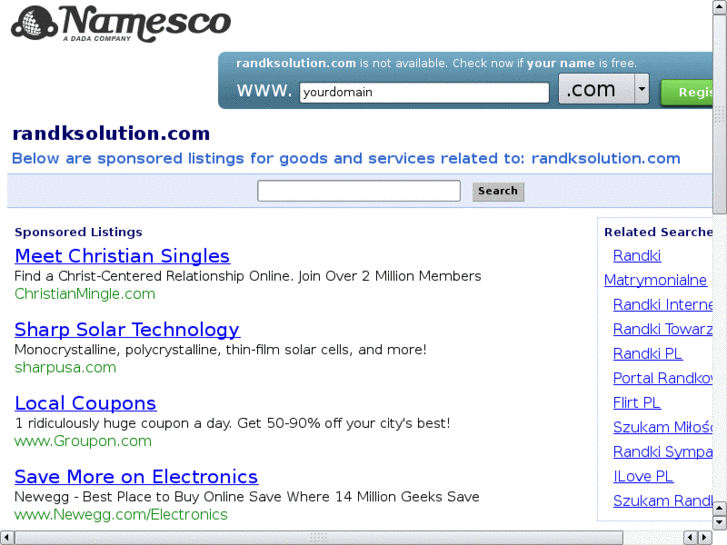
Task: Open the Flirt PL related search
Action: pyautogui.click(x=637, y=403)
